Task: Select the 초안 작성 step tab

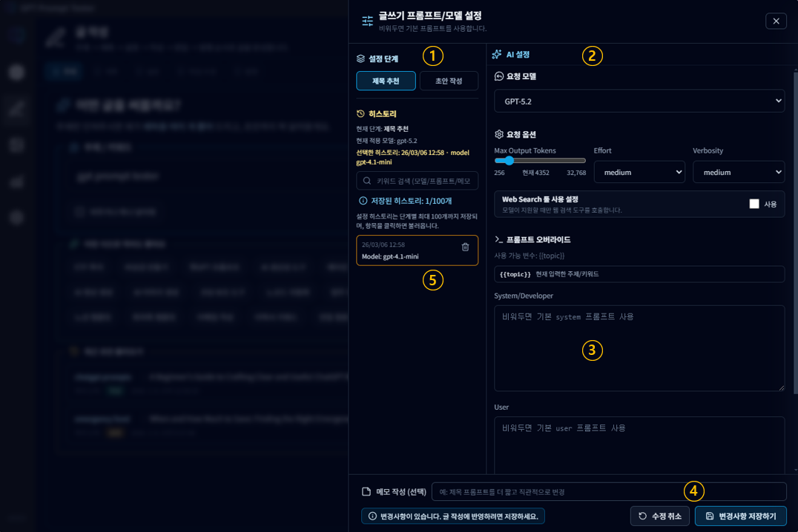Action: pos(449,81)
